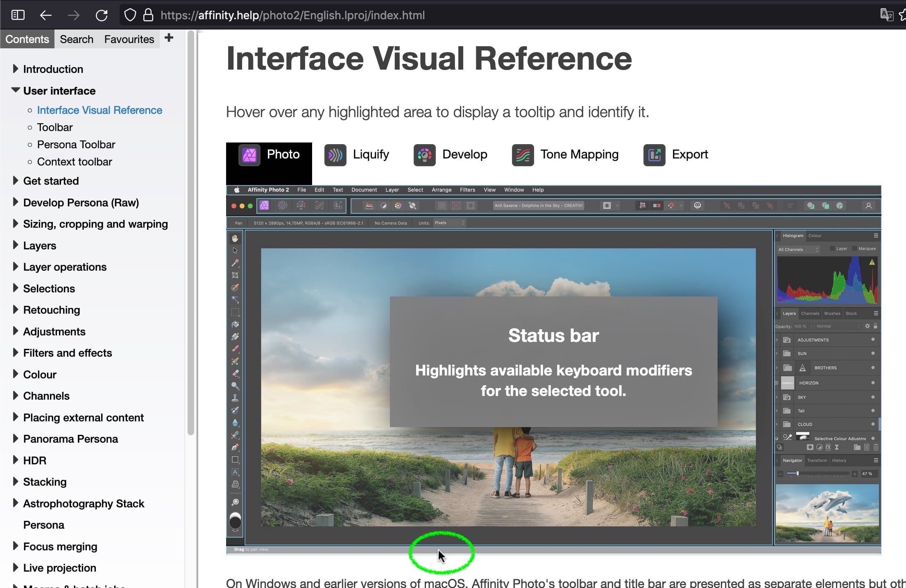Click Auto Levels toolbar icon

369,206
